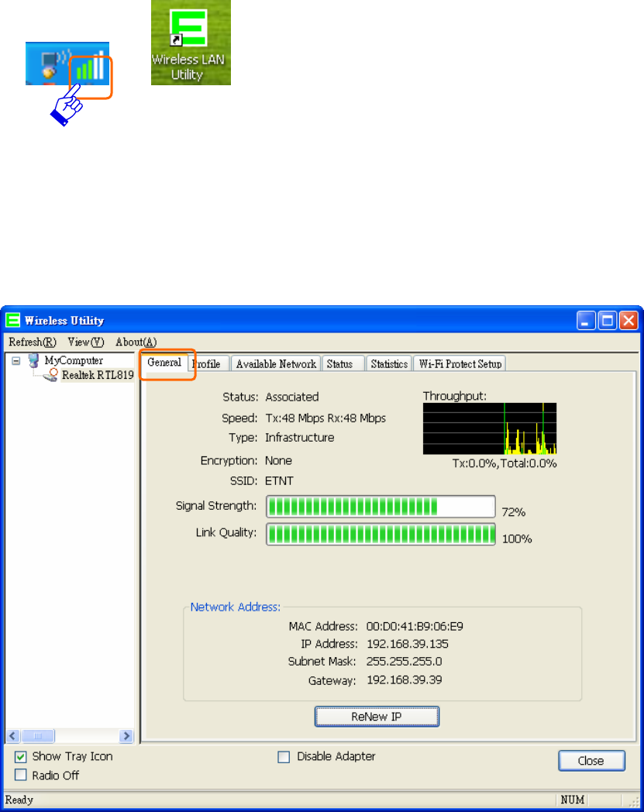Maximize the Wireless Utility window
Image resolution: width=644 pixels, height=812 pixels.
click(x=608, y=321)
